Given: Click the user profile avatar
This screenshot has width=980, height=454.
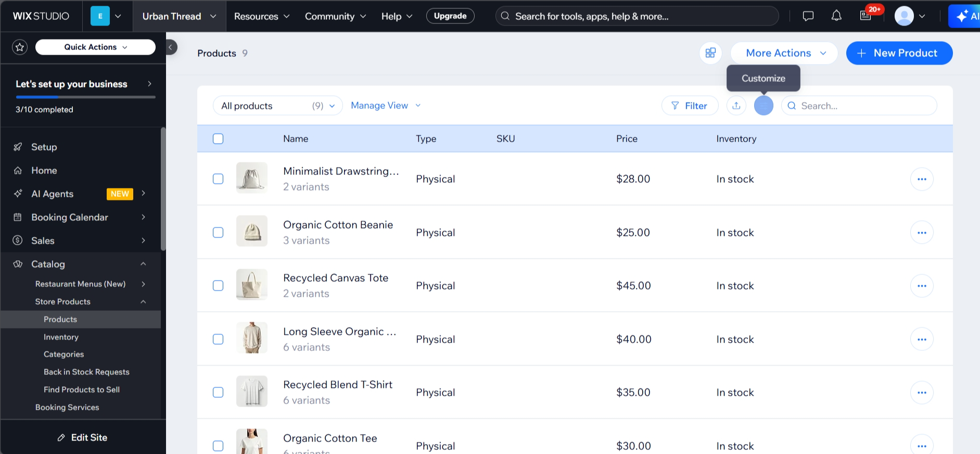Looking at the screenshot, I should 904,16.
